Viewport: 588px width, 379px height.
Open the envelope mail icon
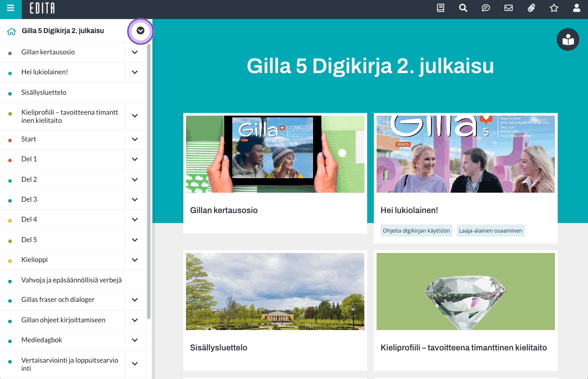coord(509,8)
